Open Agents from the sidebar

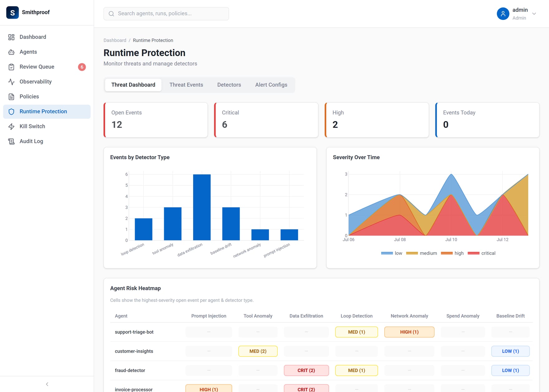click(x=47, y=52)
